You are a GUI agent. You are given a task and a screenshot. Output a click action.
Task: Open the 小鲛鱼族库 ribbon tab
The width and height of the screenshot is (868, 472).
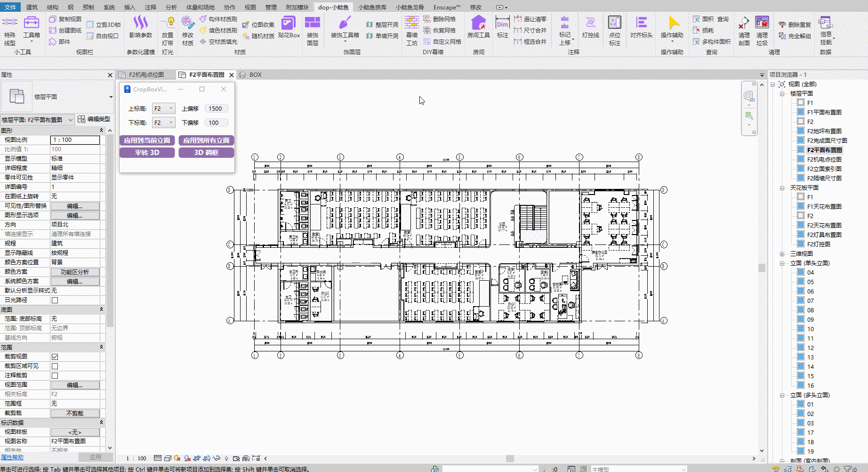pyautogui.click(x=372, y=7)
